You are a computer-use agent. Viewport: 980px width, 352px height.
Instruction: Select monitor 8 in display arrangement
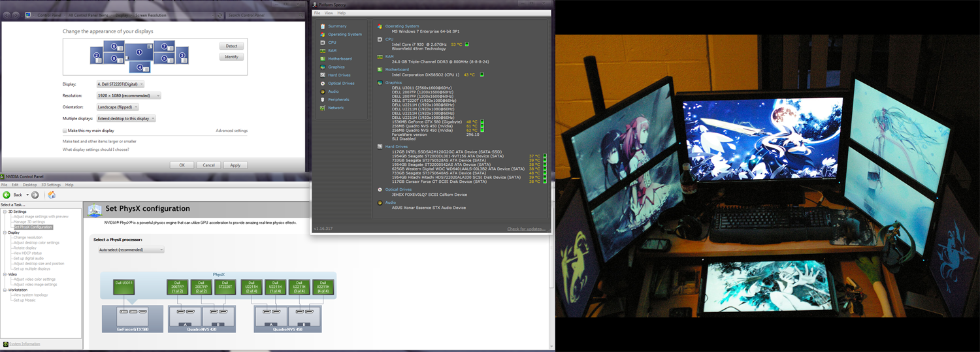[114, 58]
